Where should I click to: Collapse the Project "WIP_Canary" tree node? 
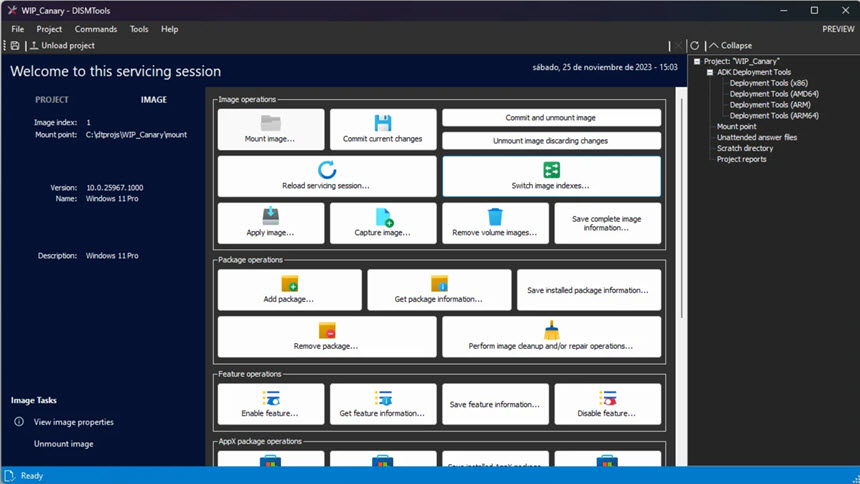[x=697, y=61]
